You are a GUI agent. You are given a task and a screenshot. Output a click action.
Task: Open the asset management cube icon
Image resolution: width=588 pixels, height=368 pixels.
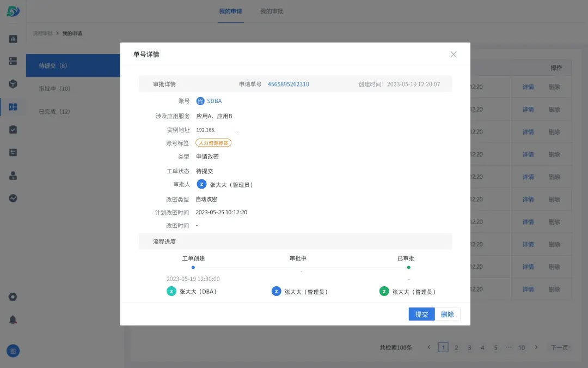(13, 84)
